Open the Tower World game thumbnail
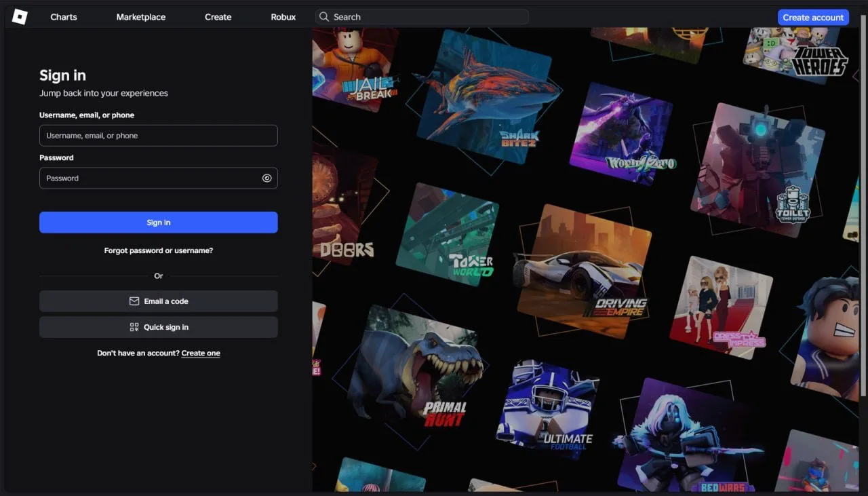Image resolution: width=868 pixels, height=496 pixels. tap(447, 234)
